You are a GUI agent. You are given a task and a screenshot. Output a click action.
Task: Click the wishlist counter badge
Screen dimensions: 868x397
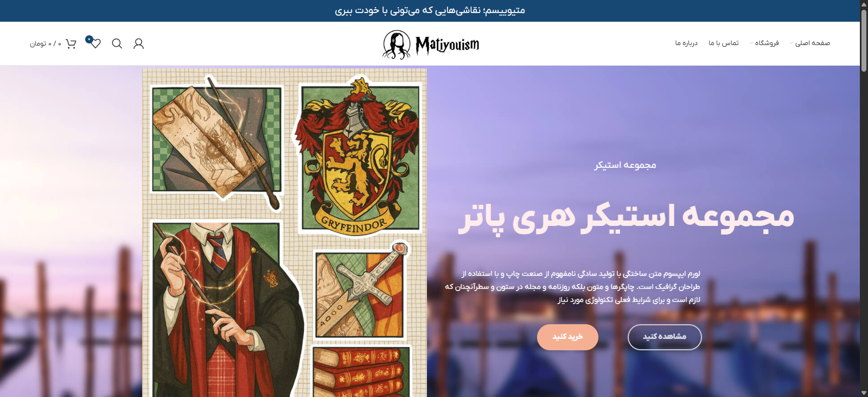[x=89, y=39]
